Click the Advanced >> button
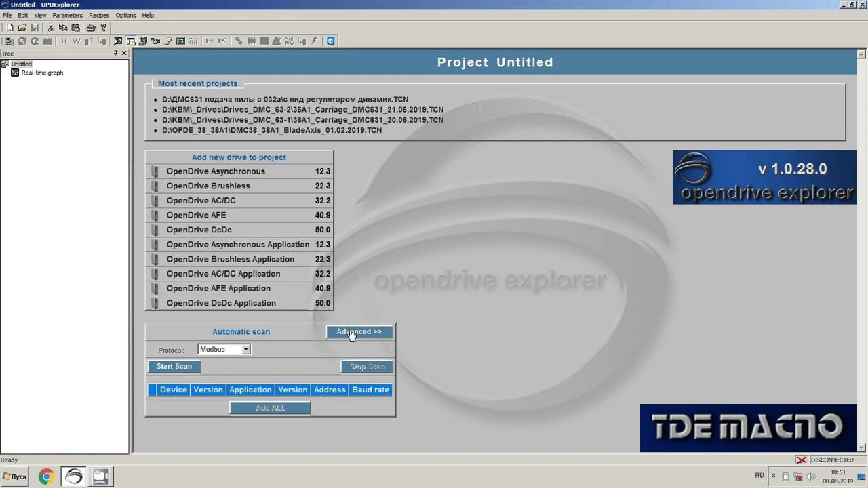 [x=359, y=331]
